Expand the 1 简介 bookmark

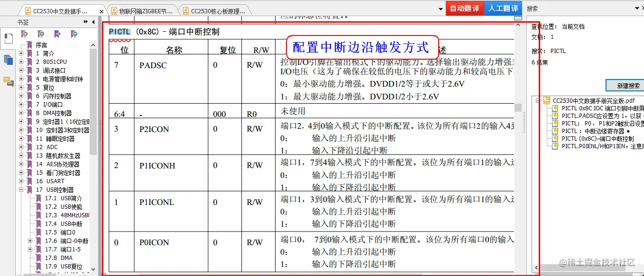click(21, 53)
